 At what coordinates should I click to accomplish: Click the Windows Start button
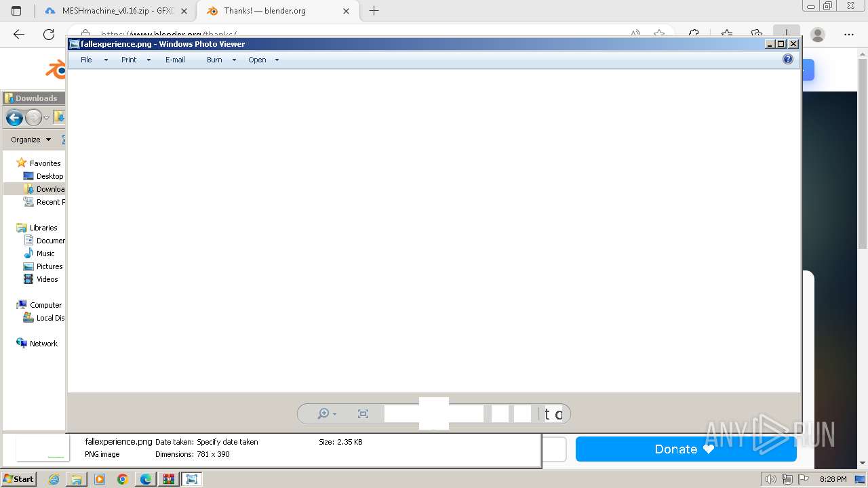click(x=19, y=479)
